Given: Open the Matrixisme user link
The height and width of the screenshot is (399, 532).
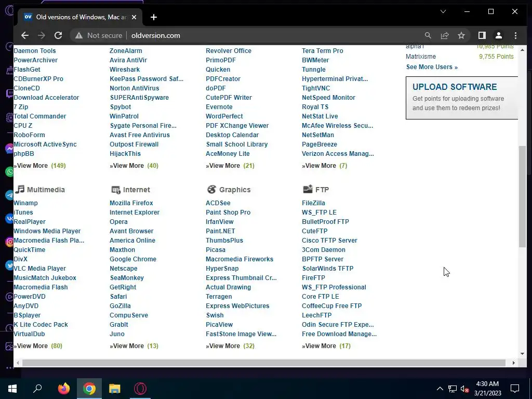Looking at the screenshot, I should (421, 57).
